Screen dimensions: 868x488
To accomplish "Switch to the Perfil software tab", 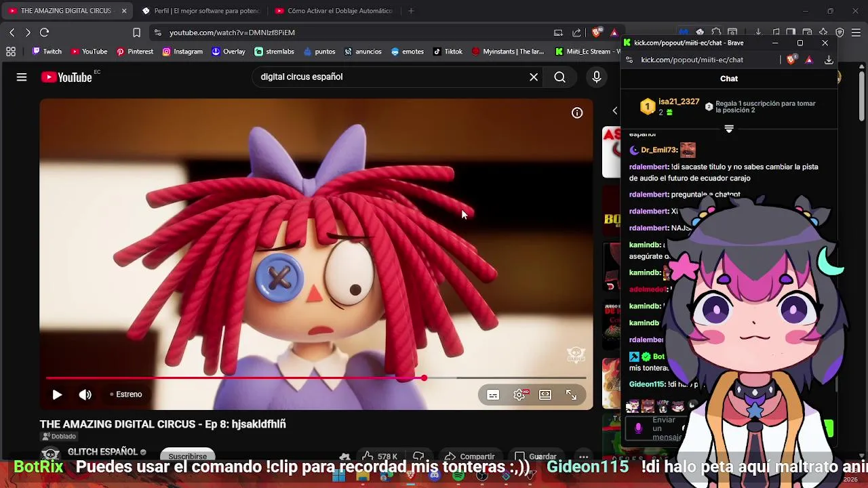I will coord(200,11).
